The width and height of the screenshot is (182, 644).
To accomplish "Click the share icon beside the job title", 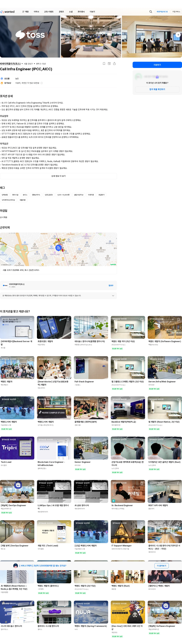I will [x=114, y=64].
